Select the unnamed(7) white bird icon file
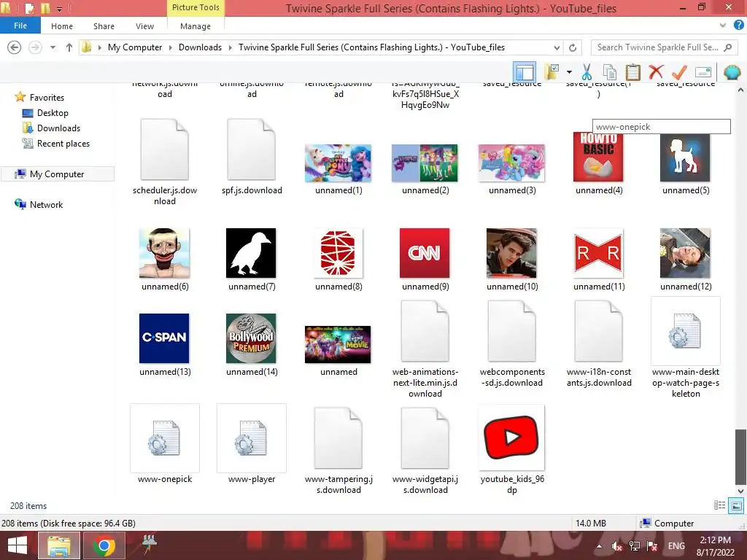The image size is (747, 560). pyautogui.click(x=251, y=253)
